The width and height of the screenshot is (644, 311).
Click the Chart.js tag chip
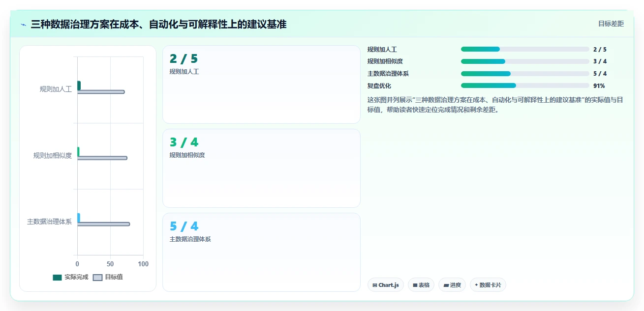click(x=386, y=285)
